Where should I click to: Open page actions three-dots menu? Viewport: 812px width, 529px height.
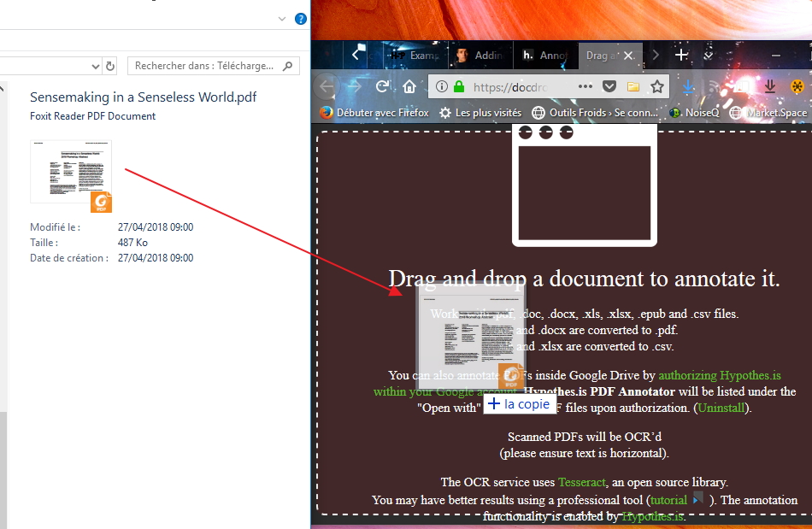[585, 86]
